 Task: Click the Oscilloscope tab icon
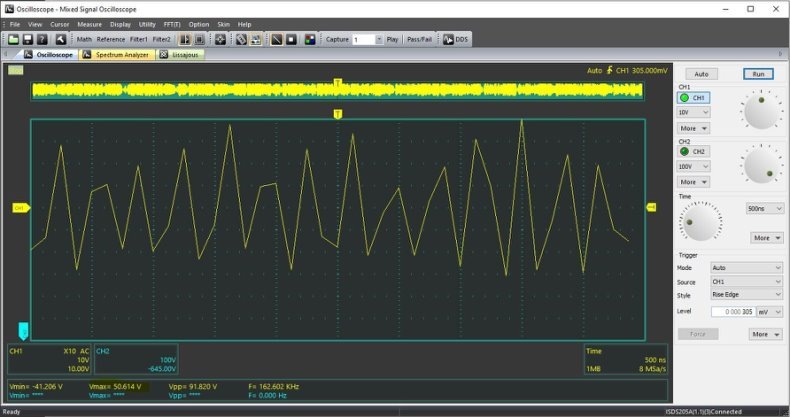tap(28, 54)
